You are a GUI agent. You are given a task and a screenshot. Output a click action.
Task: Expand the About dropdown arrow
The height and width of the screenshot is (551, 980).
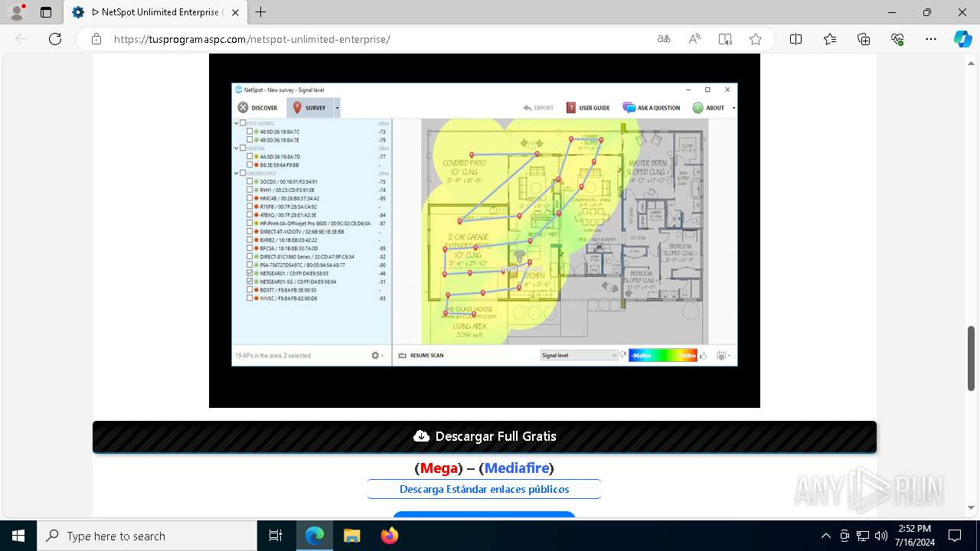click(733, 108)
